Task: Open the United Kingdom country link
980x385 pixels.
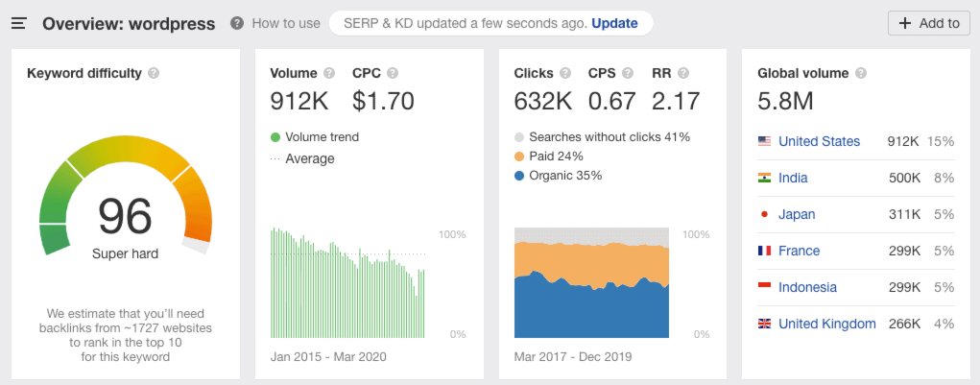Action: click(x=826, y=324)
